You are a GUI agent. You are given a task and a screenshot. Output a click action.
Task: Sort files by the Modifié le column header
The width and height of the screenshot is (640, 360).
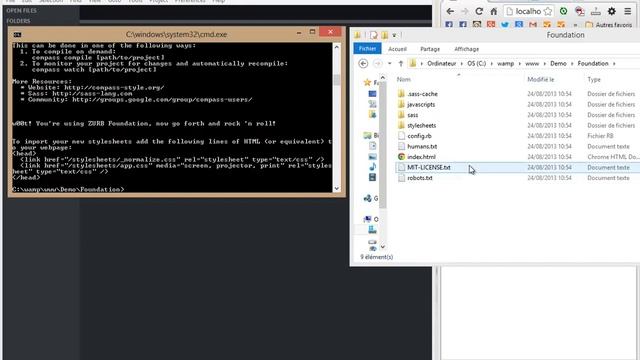[540, 79]
